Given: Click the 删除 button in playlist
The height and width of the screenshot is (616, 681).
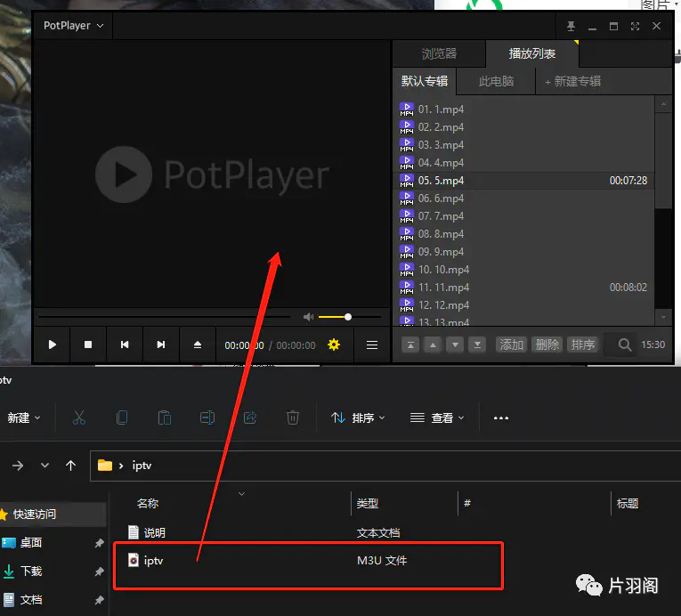Looking at the screenshot, I should coord(547,344).
